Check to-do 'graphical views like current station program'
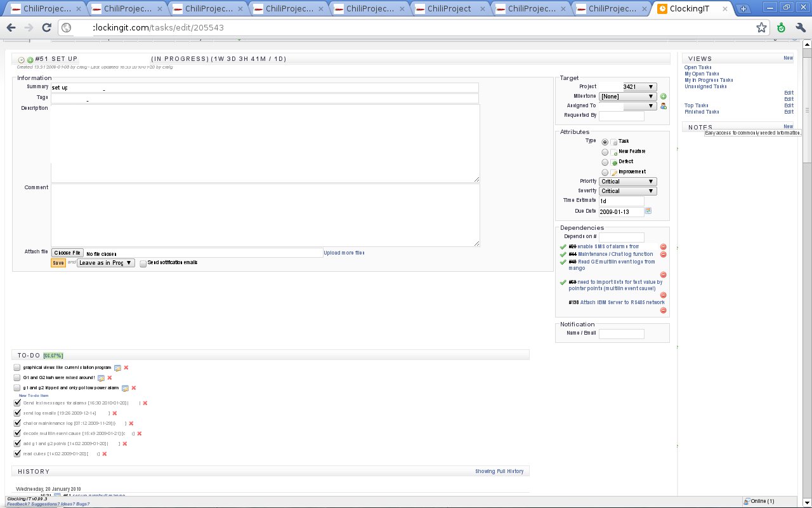The height and width of the screenshot is (508, 812). (16, 368)
